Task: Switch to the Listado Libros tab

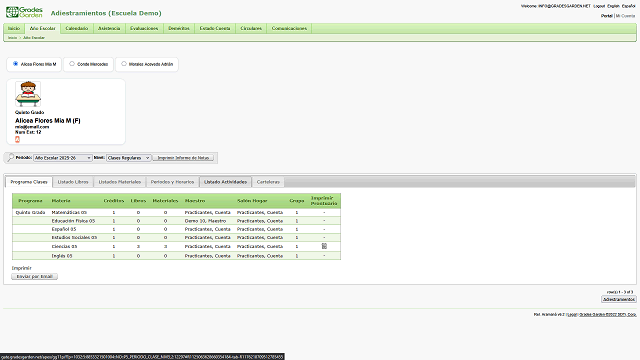Action: (73, 182)
